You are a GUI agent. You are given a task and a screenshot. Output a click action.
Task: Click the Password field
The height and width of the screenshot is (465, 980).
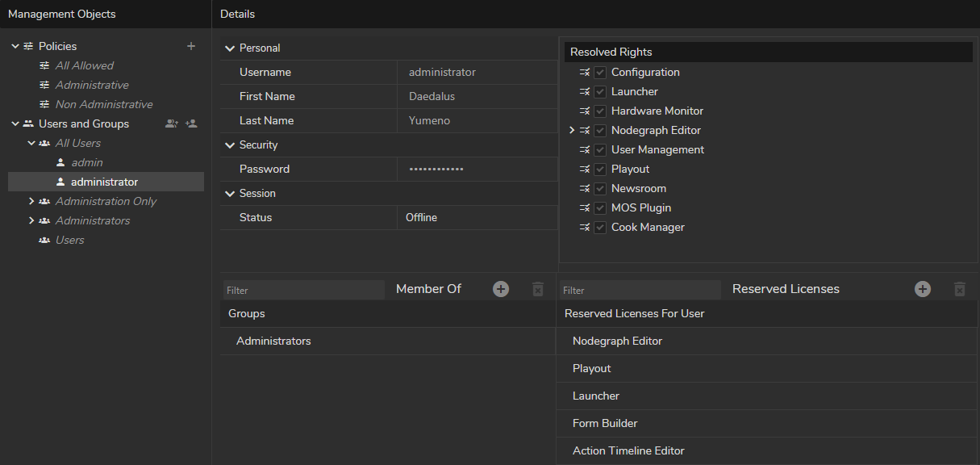[x=476, y=170]
